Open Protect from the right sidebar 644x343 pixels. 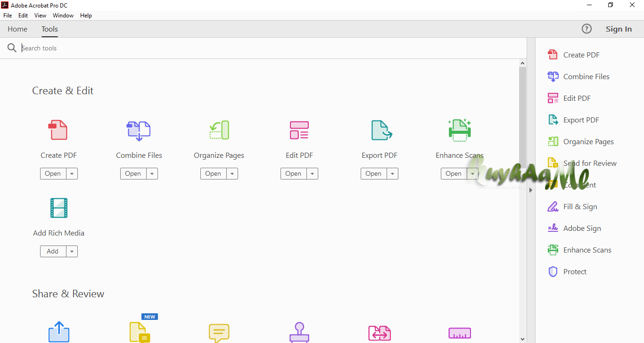coord(567,271)
